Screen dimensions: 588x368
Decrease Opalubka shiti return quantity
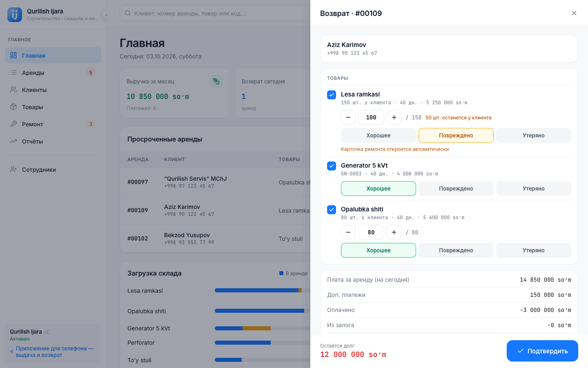pos(348,232)
